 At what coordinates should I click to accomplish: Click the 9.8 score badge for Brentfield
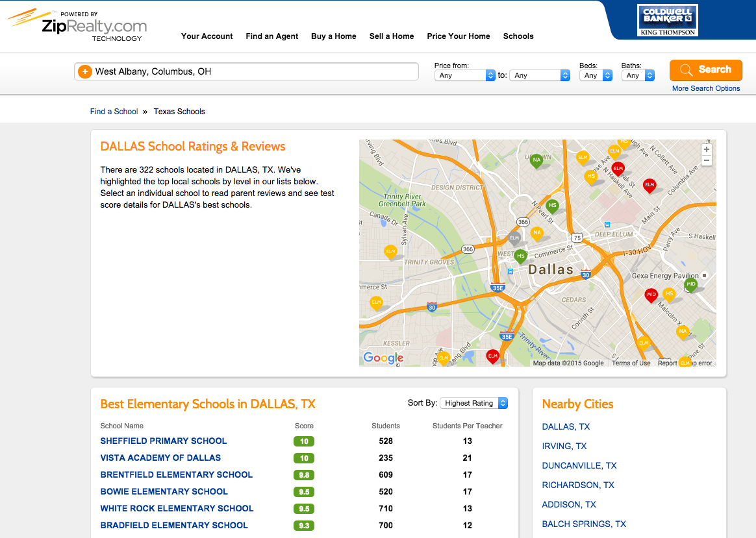point(304,475)
